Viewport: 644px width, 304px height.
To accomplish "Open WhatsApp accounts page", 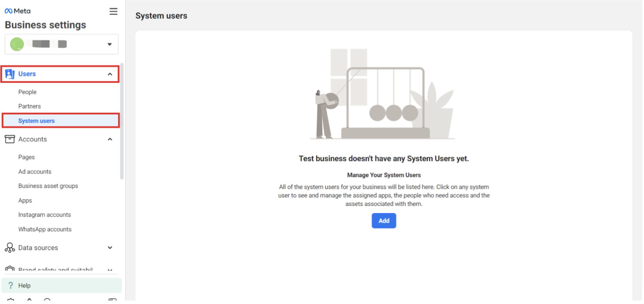I will click(45, 229).
